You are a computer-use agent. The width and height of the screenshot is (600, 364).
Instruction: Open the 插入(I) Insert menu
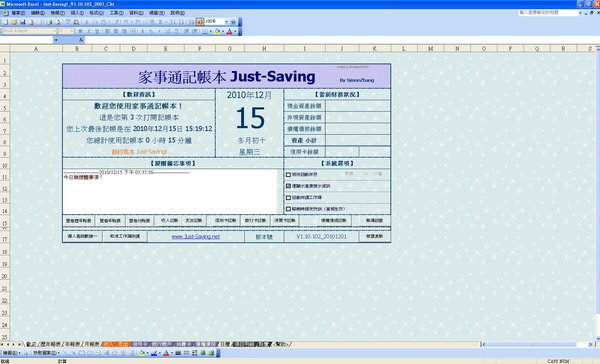(x=77, y=13)
